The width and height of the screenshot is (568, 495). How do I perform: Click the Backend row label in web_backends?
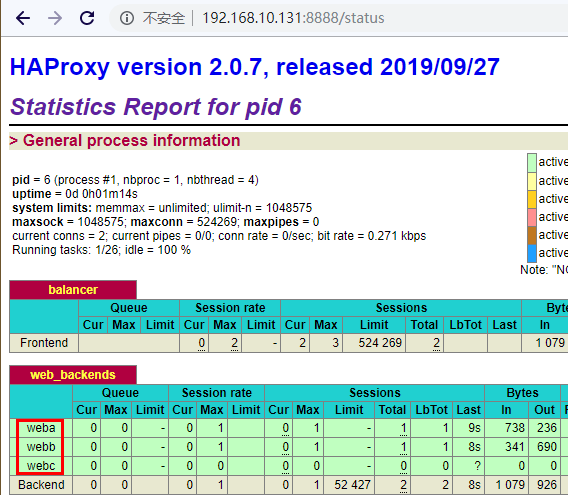(41, 484)
